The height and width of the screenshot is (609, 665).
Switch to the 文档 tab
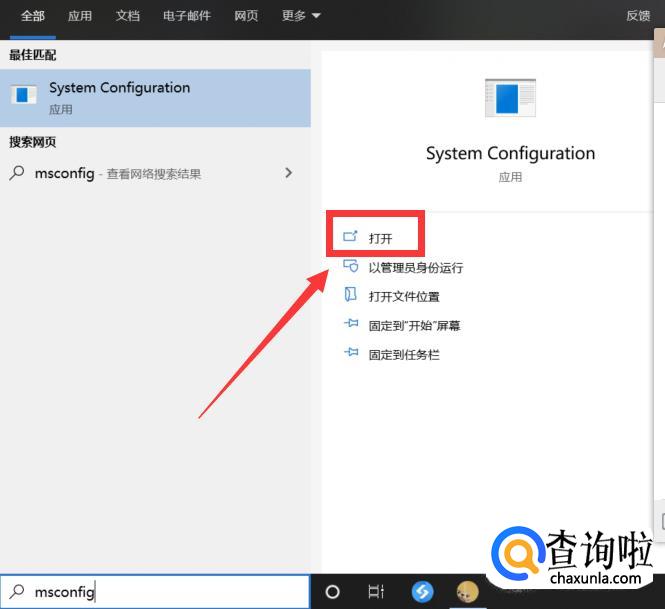128,16
